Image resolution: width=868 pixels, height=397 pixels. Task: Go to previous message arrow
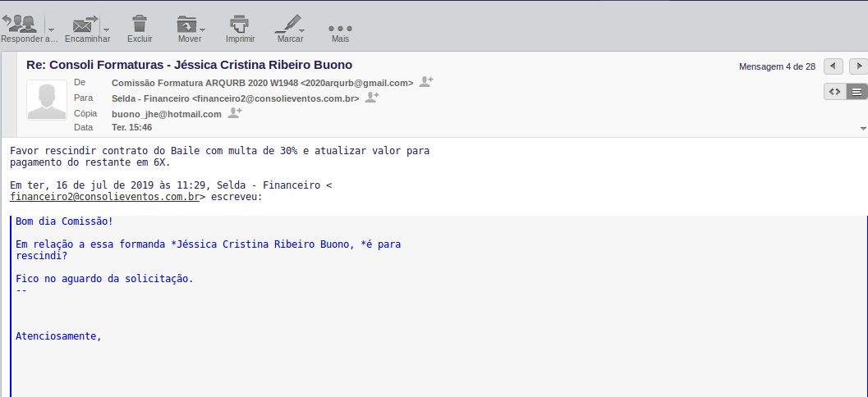[x=834, y=66]
